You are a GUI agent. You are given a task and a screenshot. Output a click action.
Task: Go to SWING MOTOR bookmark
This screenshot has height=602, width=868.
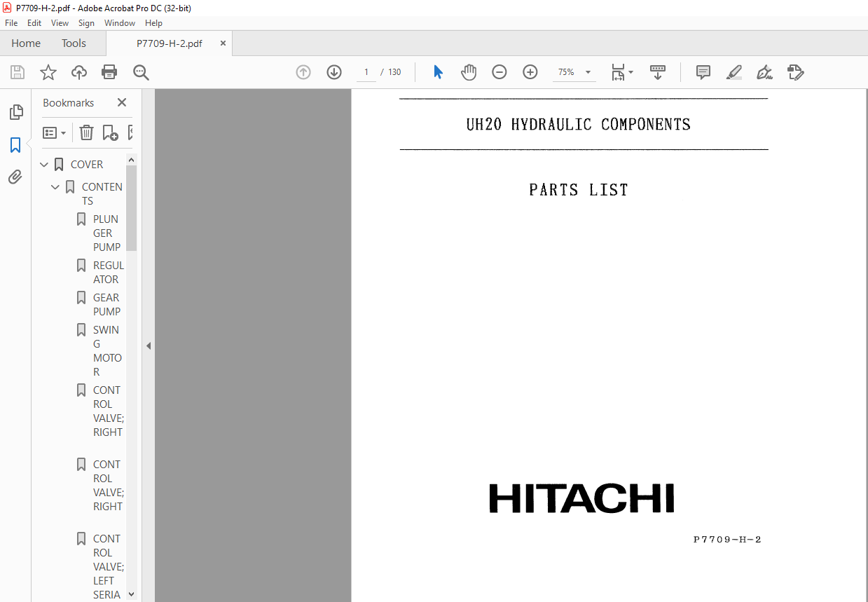(107, 351)
